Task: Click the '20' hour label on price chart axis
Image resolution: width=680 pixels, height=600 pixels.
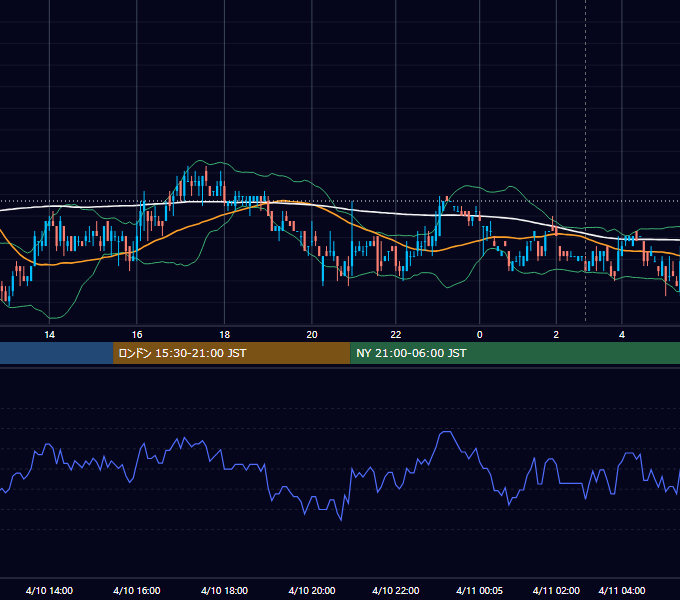Action: (312, 335)
